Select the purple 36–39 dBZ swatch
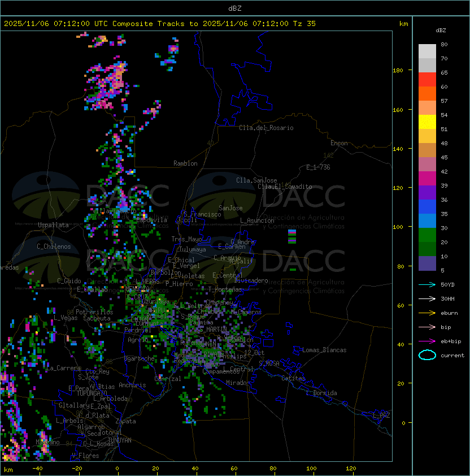 (427, 192)
